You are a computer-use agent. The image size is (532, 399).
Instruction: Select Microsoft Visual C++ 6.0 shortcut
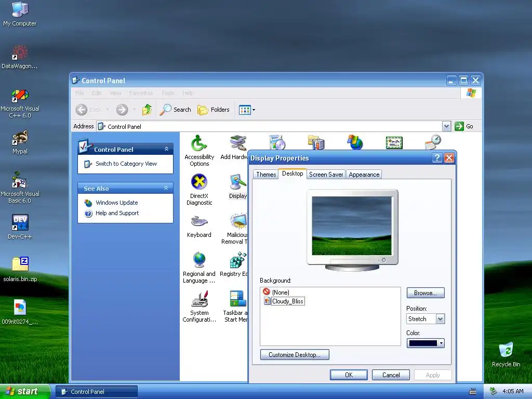pyautogui.click(x=20, y=103)
